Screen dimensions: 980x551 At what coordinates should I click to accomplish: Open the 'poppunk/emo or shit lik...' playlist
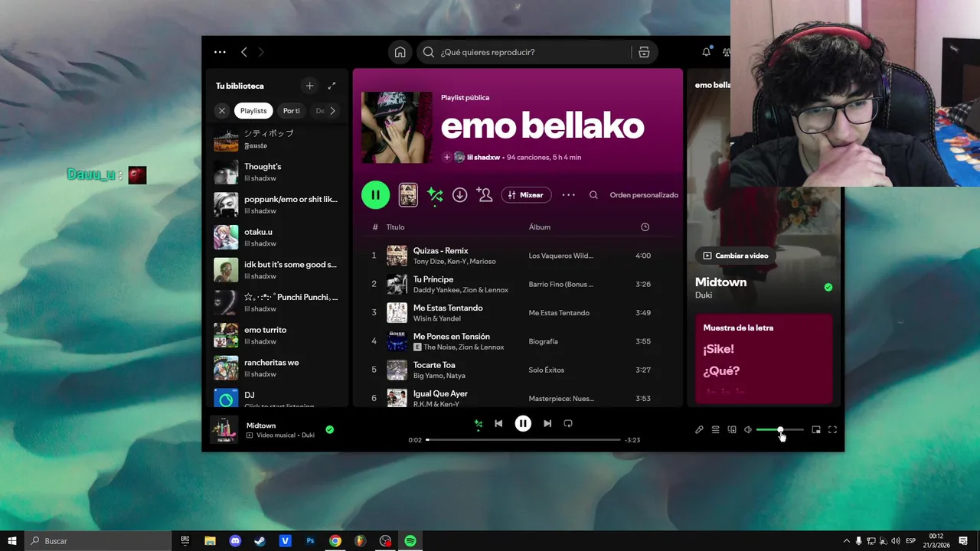pos(276,205)
